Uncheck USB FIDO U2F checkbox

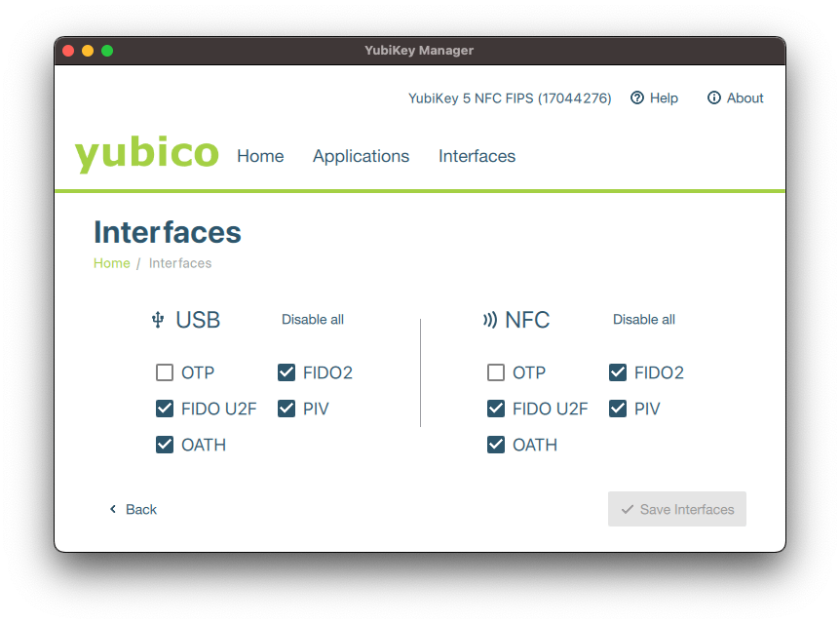pyautogui.click(x=165, y=409)
